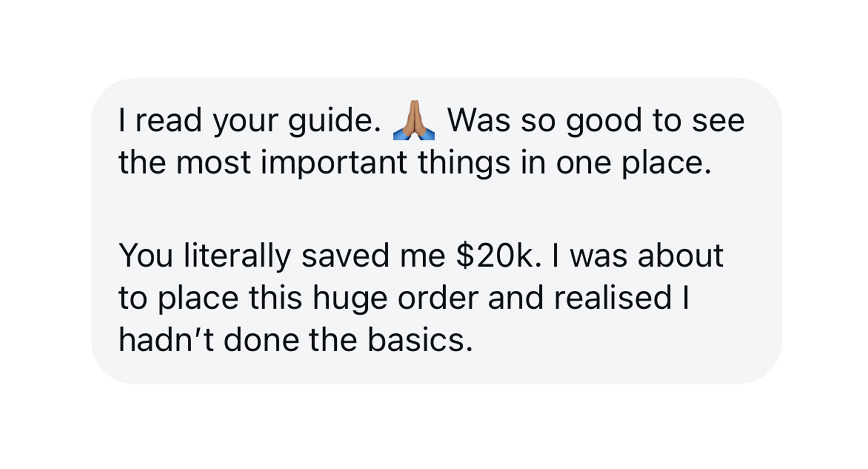Click the praying hands emoji
This screenshot has height=469, width=868.
[414, 120]
